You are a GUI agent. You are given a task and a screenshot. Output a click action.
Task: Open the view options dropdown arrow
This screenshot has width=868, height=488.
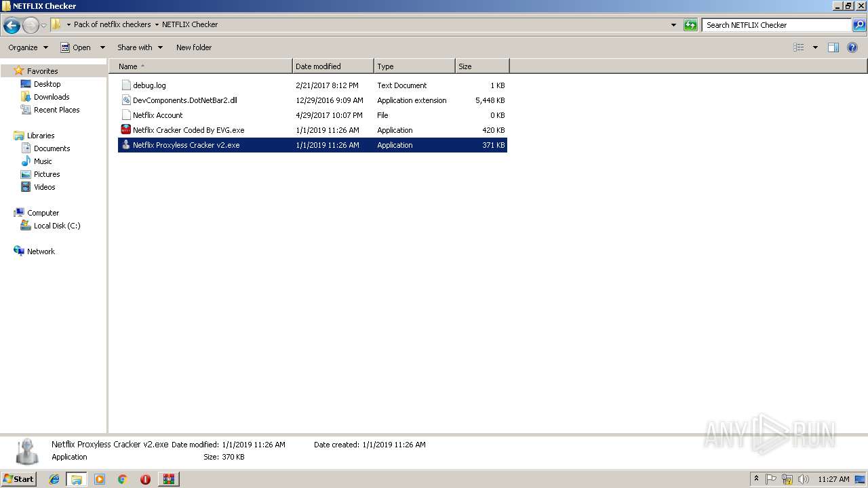815,47
